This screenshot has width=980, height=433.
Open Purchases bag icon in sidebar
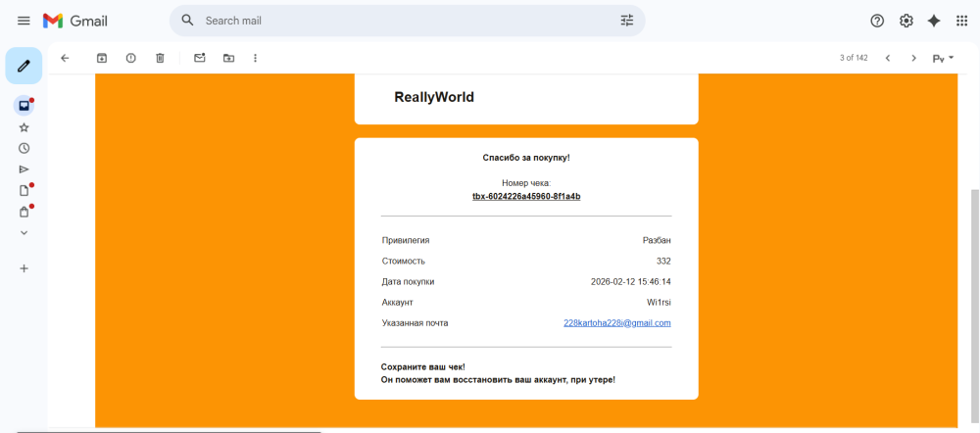tap(24, 212)
